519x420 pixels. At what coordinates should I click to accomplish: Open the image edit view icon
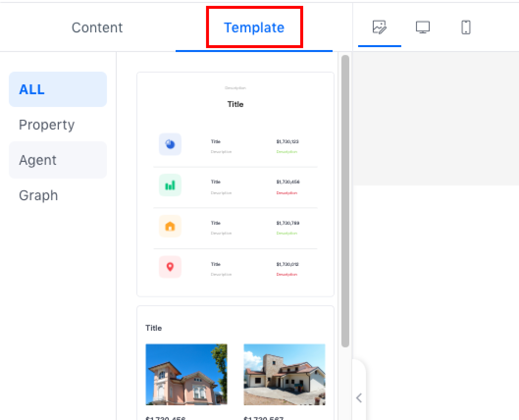[x=379, y=27]
